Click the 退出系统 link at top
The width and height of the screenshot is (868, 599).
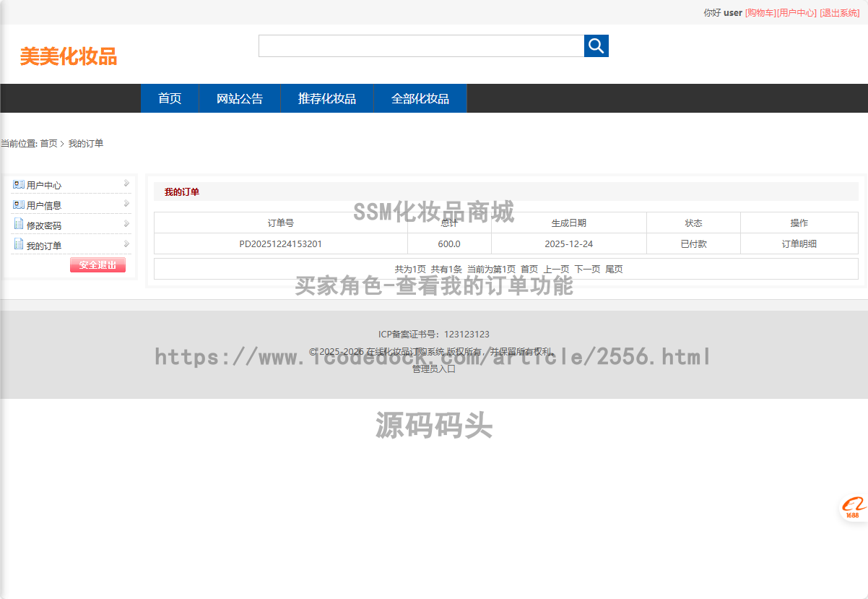tap(839, 13)
